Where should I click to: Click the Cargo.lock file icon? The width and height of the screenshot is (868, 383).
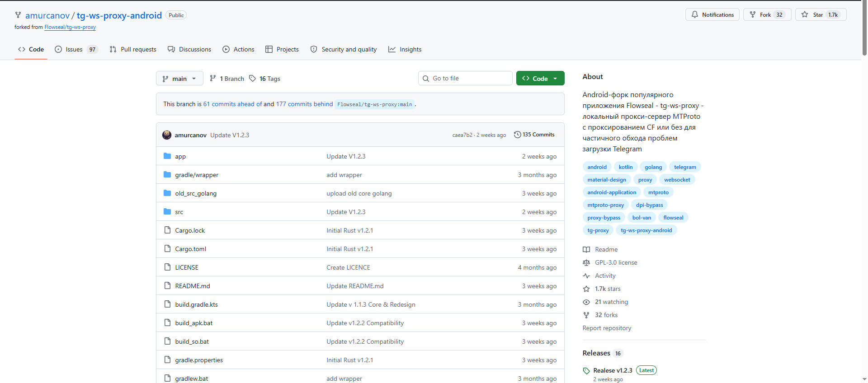pos(167,230)
